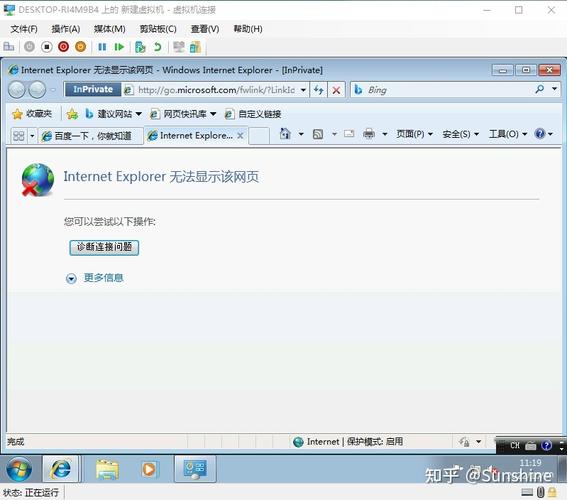
Task: Switch to the 百度一下，你就知道 tab
Action: 90,136
